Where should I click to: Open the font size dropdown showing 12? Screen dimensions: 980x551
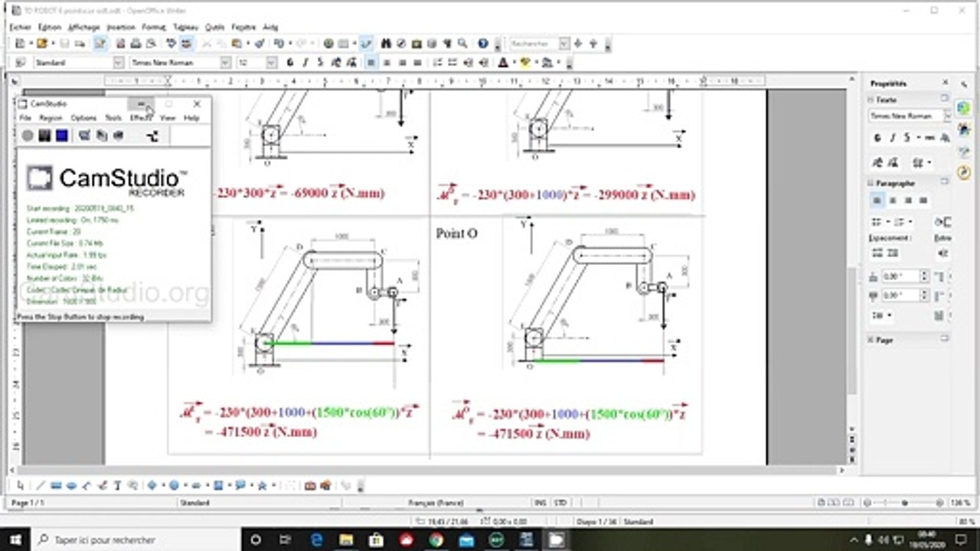pos(272,63)
